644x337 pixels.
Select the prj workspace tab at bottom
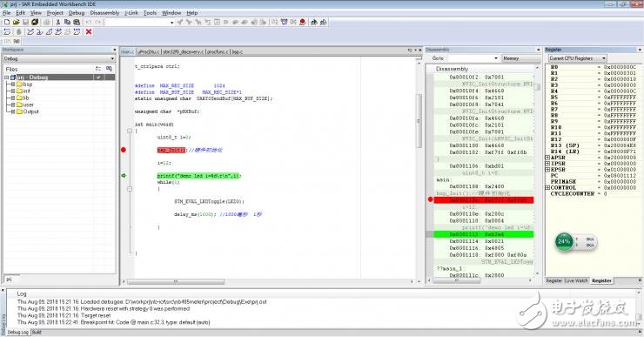[9, 279]
